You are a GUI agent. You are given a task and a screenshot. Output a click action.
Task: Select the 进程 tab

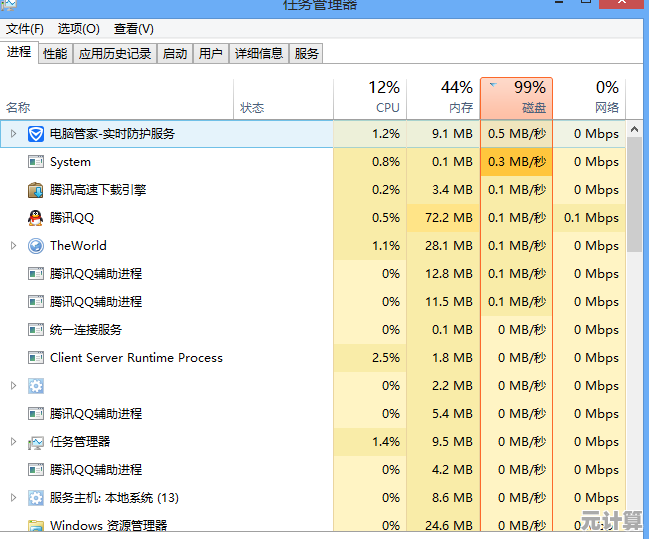[x=19, y=52]
